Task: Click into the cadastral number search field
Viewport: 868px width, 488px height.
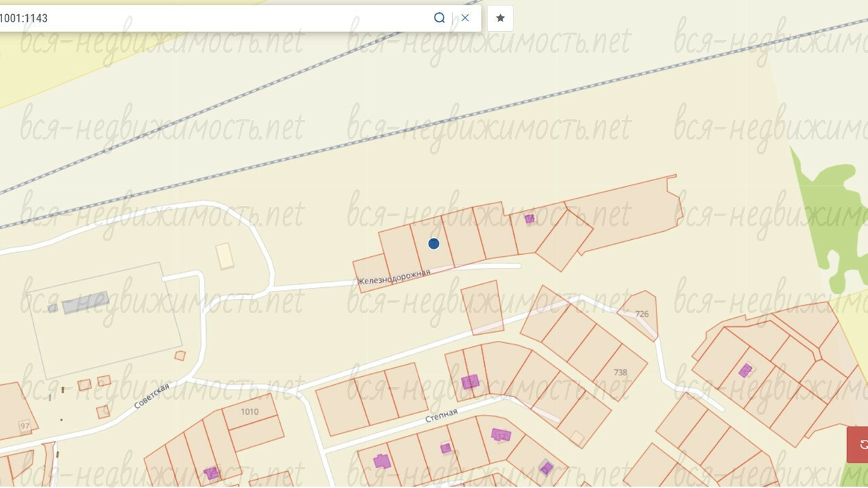Action: (x=203, y=18)
